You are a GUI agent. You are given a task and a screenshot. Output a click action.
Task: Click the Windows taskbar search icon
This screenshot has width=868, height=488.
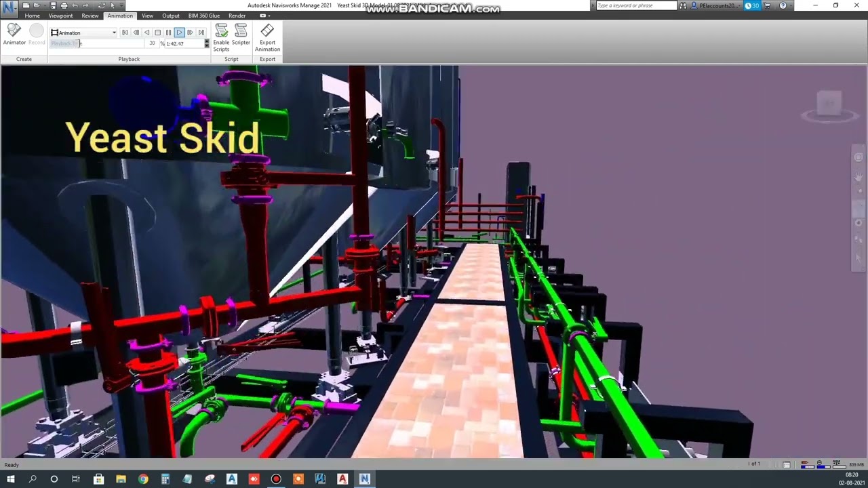(x=33, y=479)
